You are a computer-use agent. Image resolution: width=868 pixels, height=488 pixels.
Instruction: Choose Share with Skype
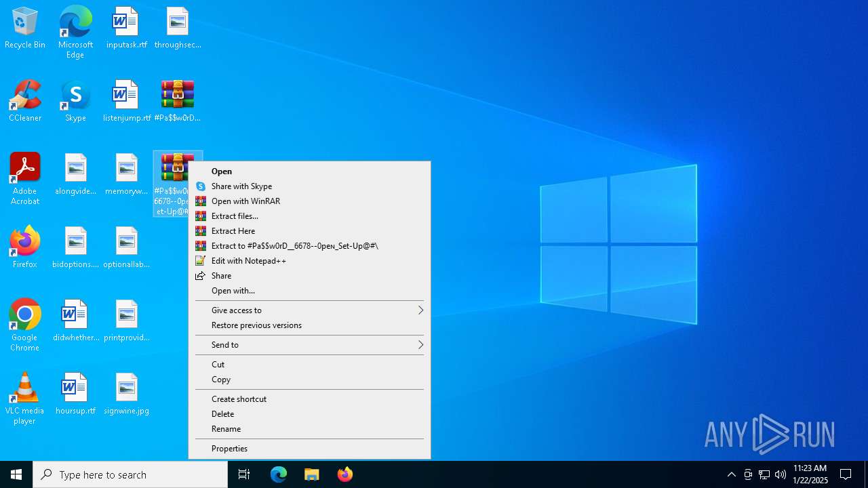pos(309,186)
